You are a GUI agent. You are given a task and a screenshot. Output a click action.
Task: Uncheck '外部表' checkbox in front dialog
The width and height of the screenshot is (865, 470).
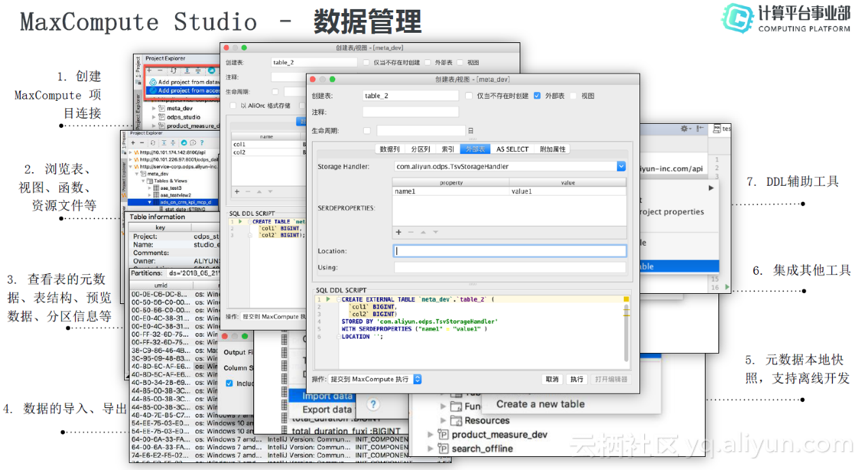pyautogui.click(x=537, y=96)
